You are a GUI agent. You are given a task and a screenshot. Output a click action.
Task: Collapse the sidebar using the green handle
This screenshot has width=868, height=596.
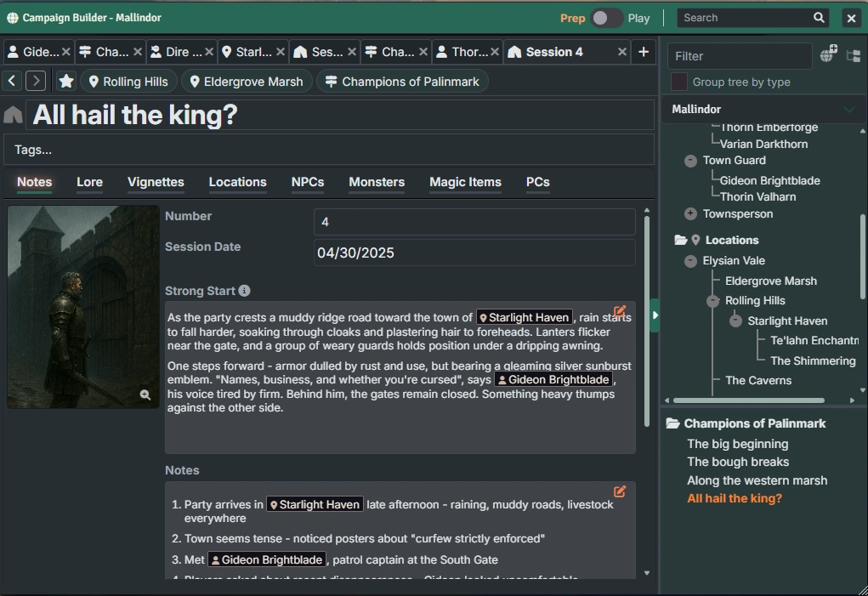click(655, 315)
